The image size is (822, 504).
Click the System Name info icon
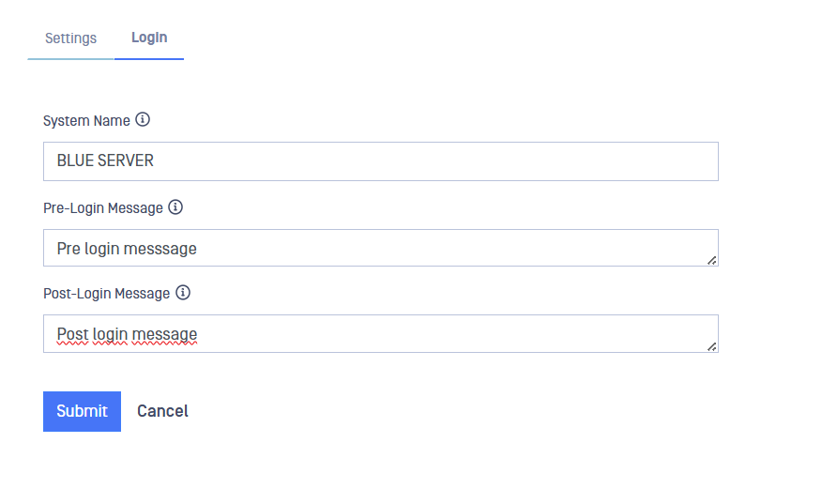(x=143, y=120)
